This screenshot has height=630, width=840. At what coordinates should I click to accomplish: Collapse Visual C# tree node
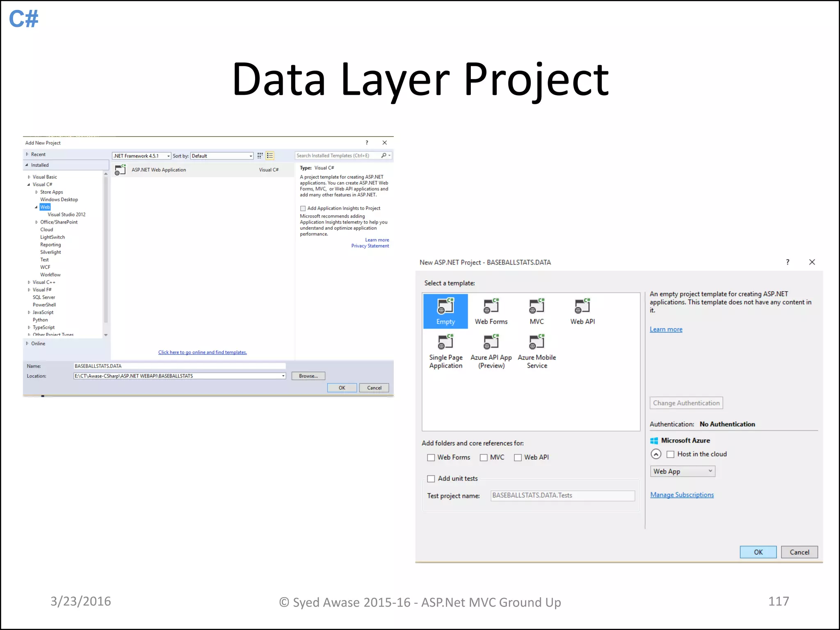(x=29, y=185)
